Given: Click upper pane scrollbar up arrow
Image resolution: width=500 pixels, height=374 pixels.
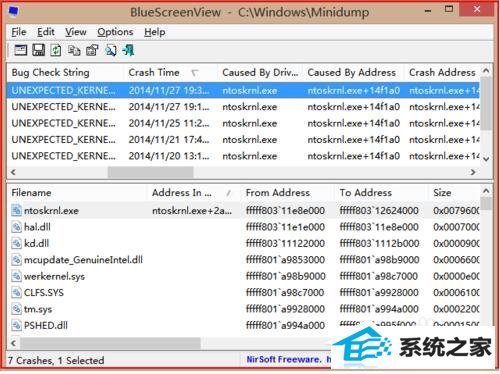Looking at the screenshot, I should [x=486, y=71].
